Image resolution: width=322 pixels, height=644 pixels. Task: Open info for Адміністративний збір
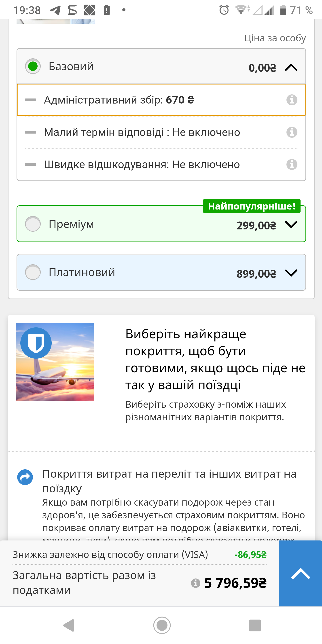292,100
